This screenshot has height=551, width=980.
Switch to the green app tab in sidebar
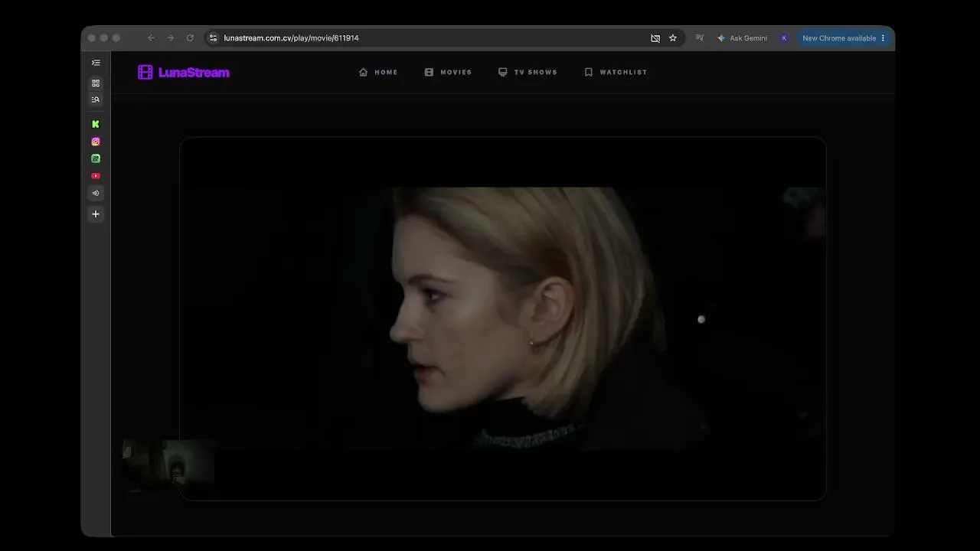(96, 158)
